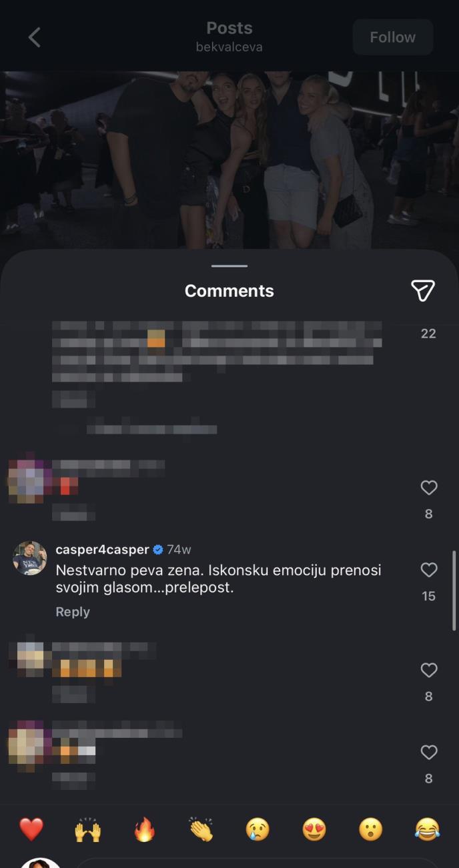
Task: Open the bekvalceva group photo post
Action: coord(229,160)
